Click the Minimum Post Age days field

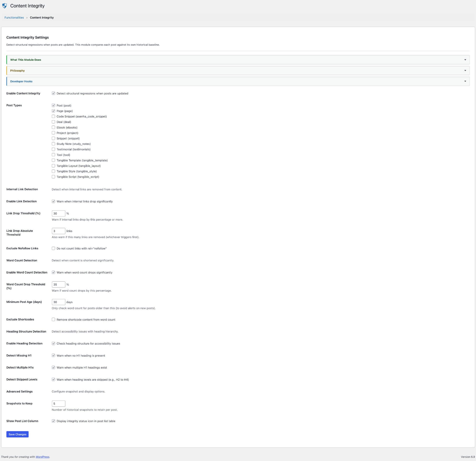pyautogui.click(x=58, y=302)
